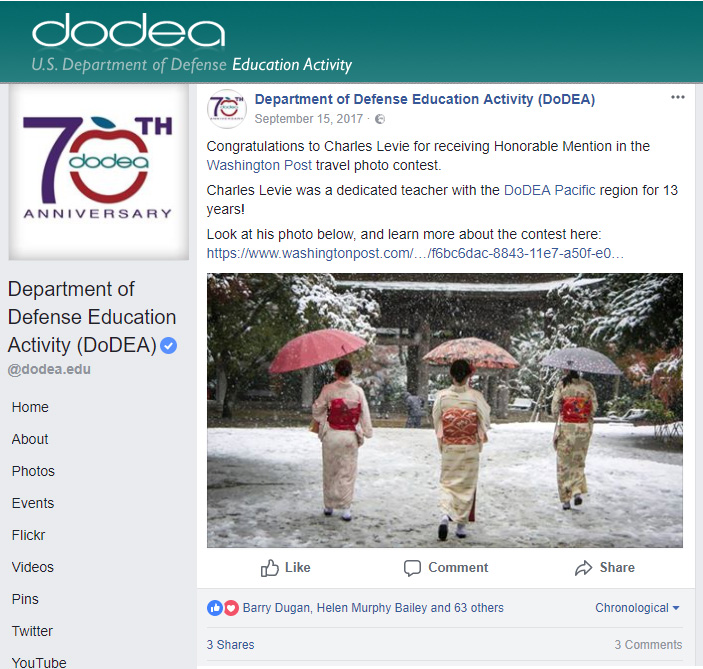703x669 pixels.
Task: Click the DoDEA Pacific link
Action: 550,190
